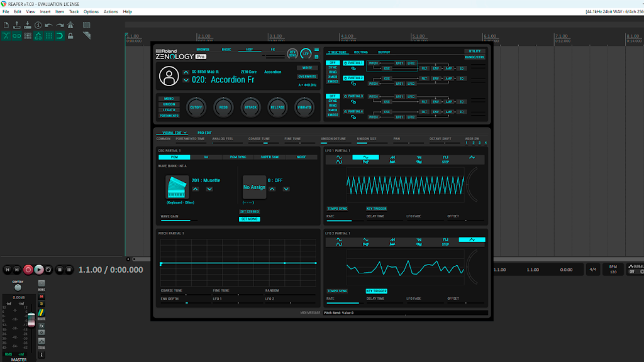Open the Insert menu
Viewport: 644px width, 362px height.
45,12
